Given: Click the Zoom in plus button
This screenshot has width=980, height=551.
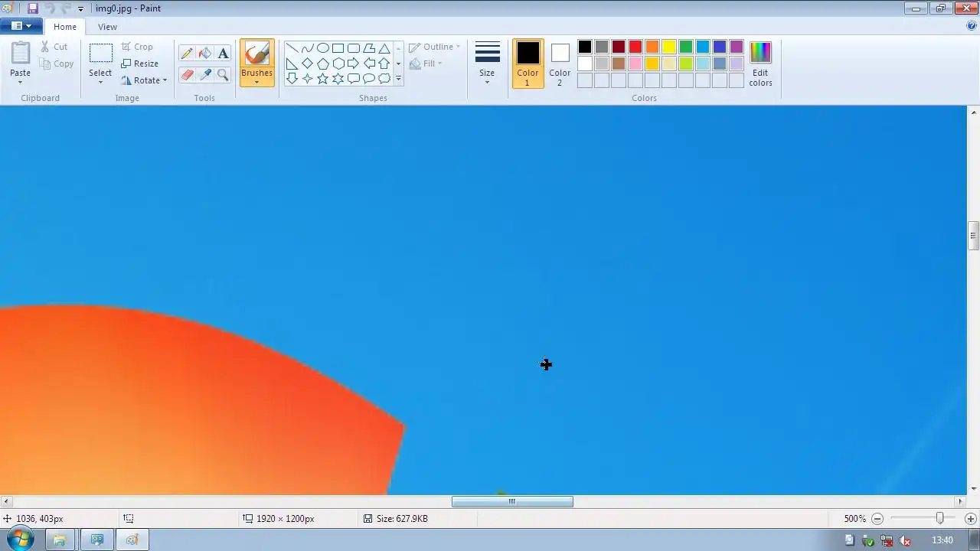Looking at the screenshot, I should (x=970, y=519).
